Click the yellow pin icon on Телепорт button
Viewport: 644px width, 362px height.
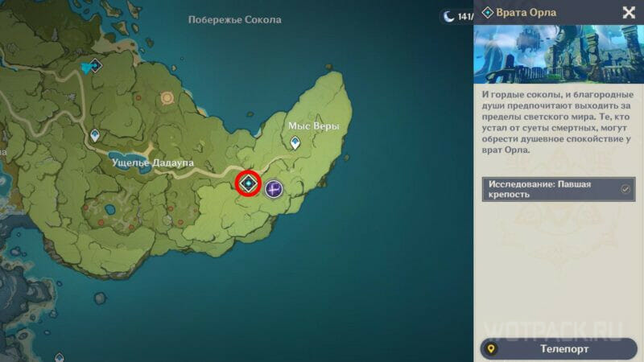tap(491, 349)
